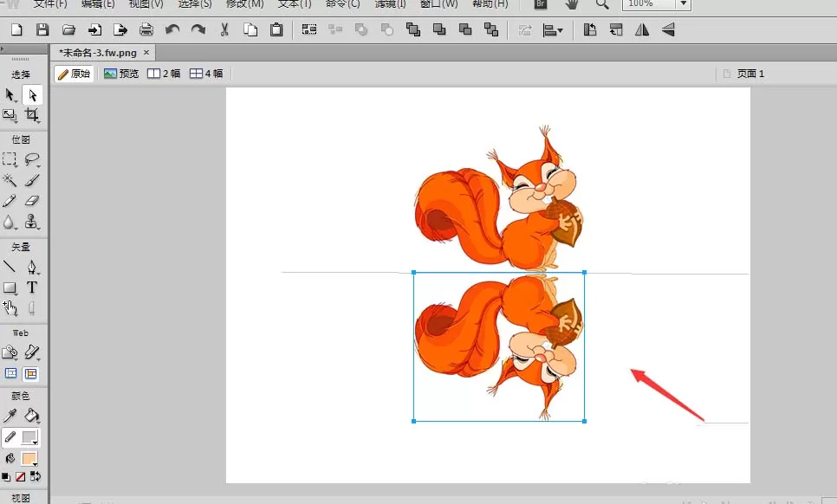Click the Save document icon
Screen dimensions: 837x504
[42, 29]
